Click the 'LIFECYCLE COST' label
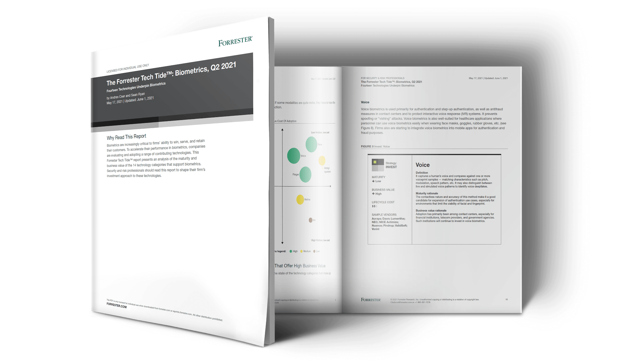 click(x=383, y=202)
